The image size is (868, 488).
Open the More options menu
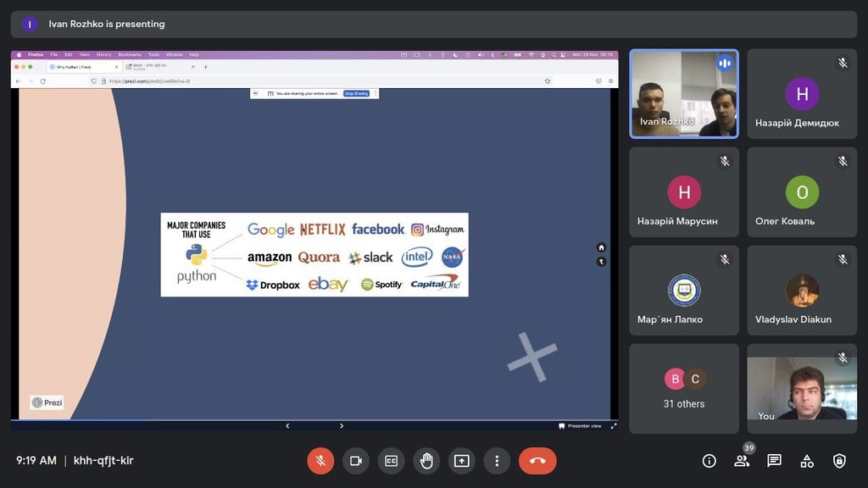497,461
